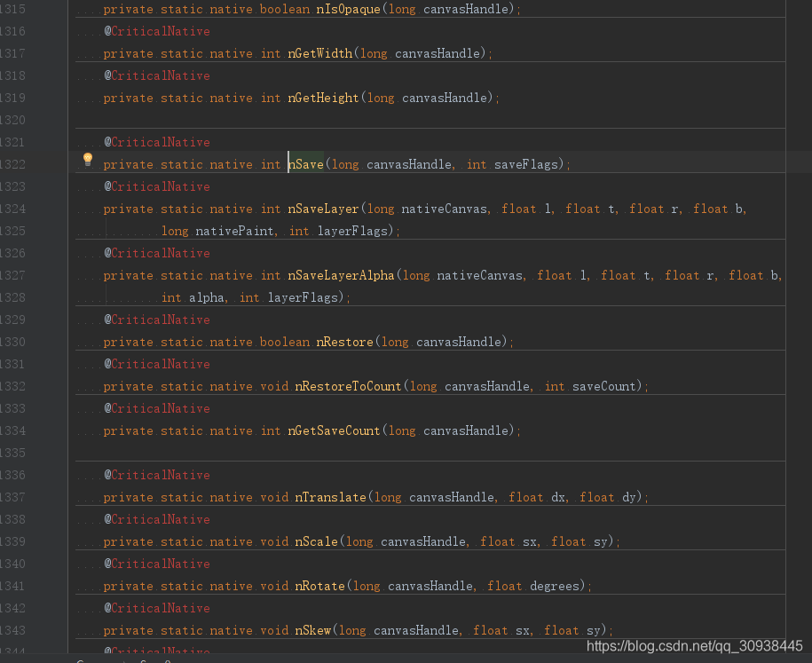Click the nRestoreToCount method name
Viewport: 812px width, 663px height.
point(349,386)
